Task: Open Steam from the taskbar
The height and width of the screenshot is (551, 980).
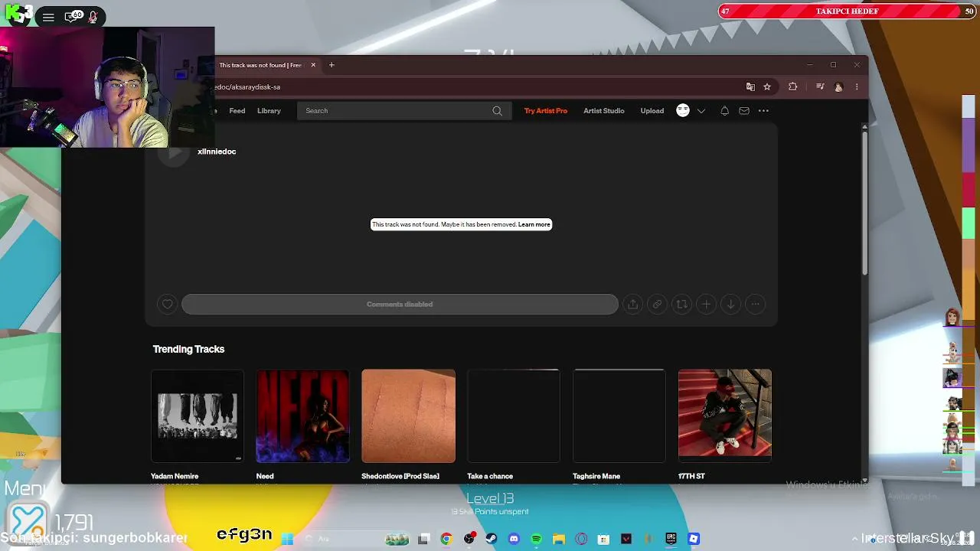Action: point(492,539)
